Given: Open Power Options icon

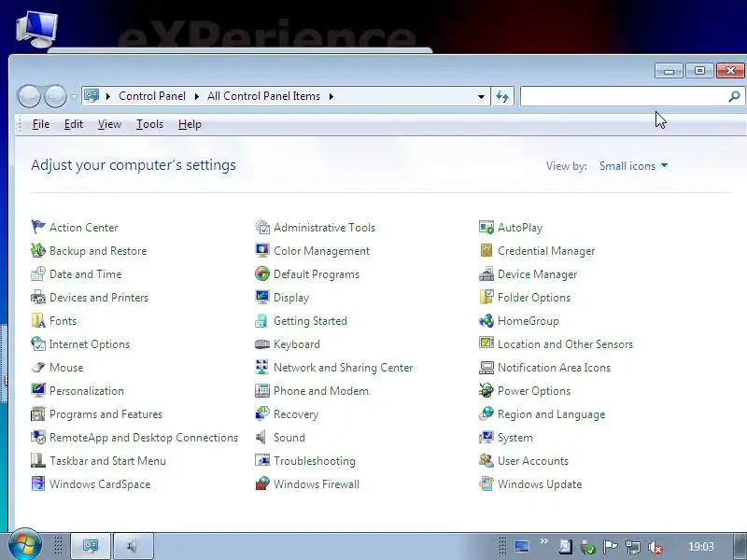Looking at the screenshot, I should tap(486, 390).
